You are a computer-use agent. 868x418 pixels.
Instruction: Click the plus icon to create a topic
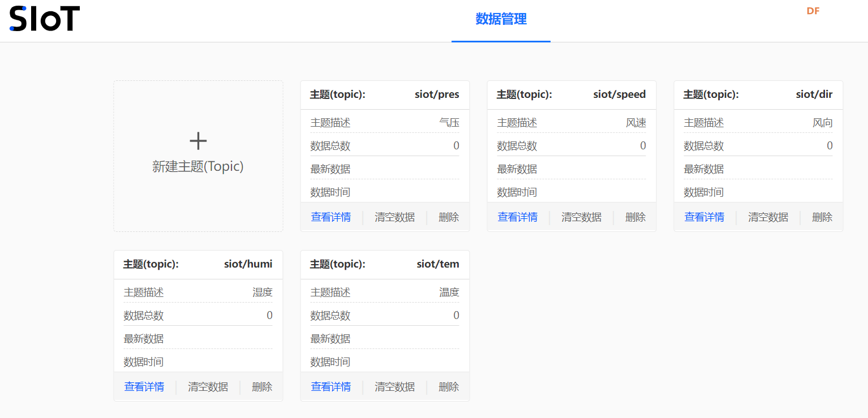198,141
